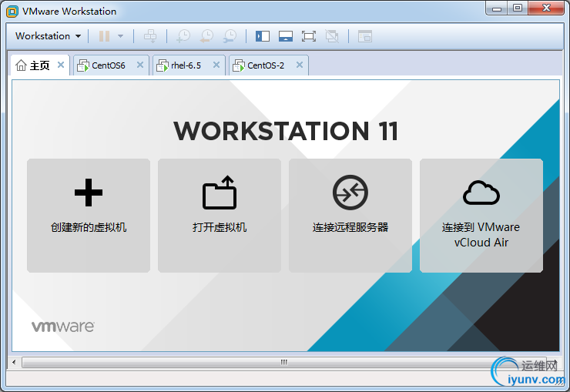This screenshot has height=392, width=570.
Task: Click the 创建新的虚拟机 label
Action: [89, 227]
